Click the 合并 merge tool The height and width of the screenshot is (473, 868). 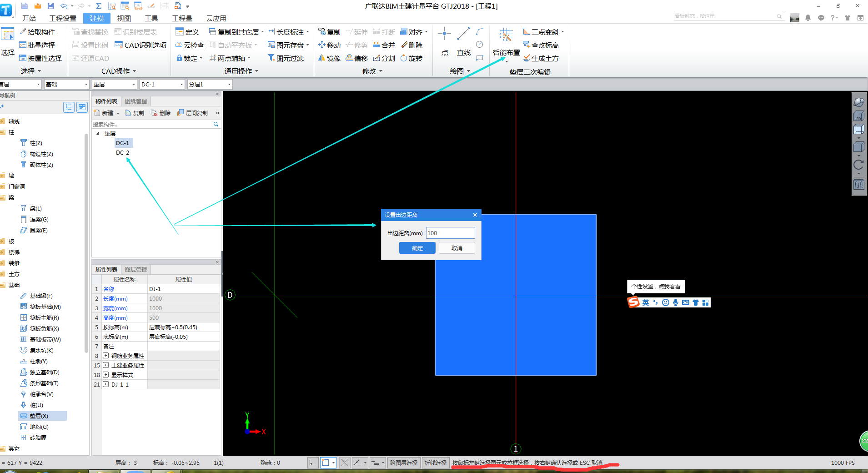[x=384, y=45]
